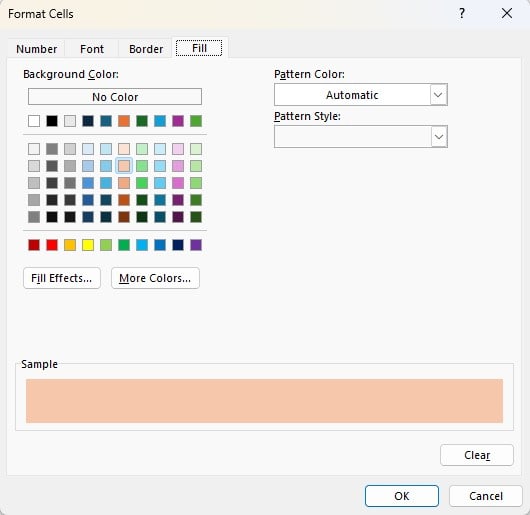This screenshot has height=515, width=530.
Task: Select the yellow swatch in the standard colors row
Action: click(x=88, y=245)
